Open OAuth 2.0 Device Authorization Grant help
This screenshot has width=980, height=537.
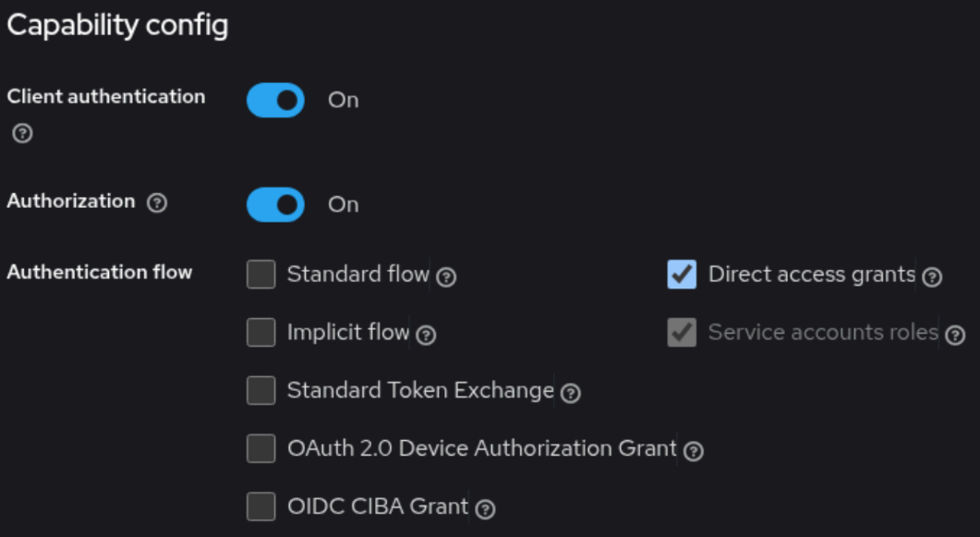coord(694,451)
